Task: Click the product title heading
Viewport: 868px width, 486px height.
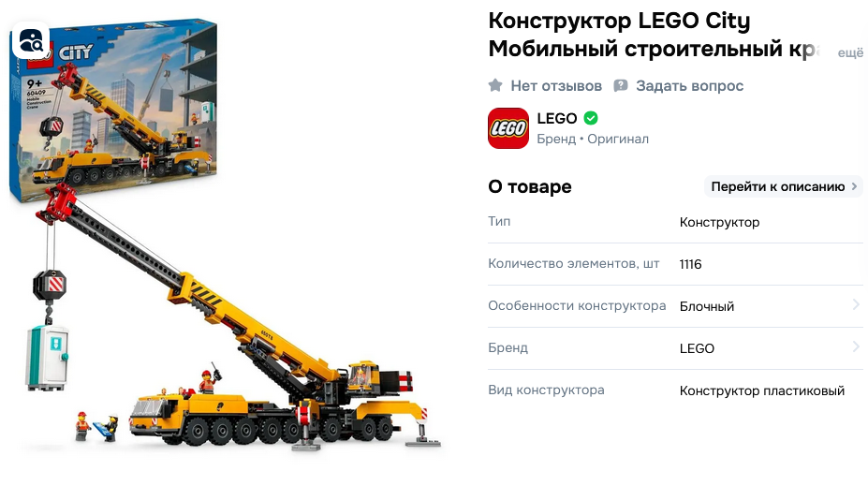Action: [x=654, y=35]
